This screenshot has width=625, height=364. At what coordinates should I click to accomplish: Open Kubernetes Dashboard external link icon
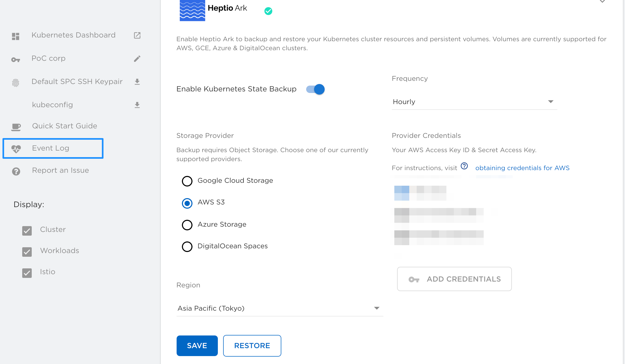tap(137, 35)
